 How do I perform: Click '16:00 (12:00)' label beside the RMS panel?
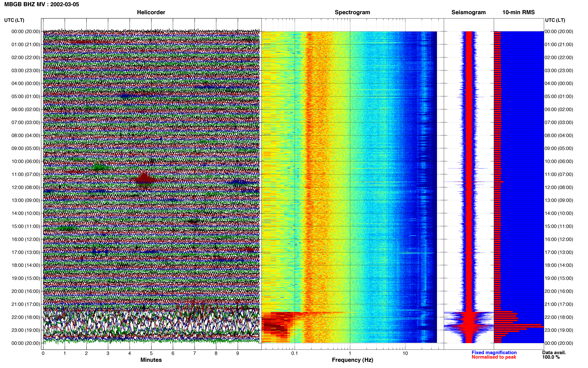pyautogui.click(x=559, y=239)
